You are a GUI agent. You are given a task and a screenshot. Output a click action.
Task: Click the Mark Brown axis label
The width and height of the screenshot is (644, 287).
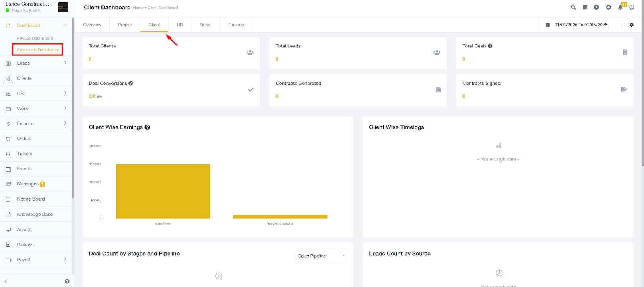[x=163, y=224]
